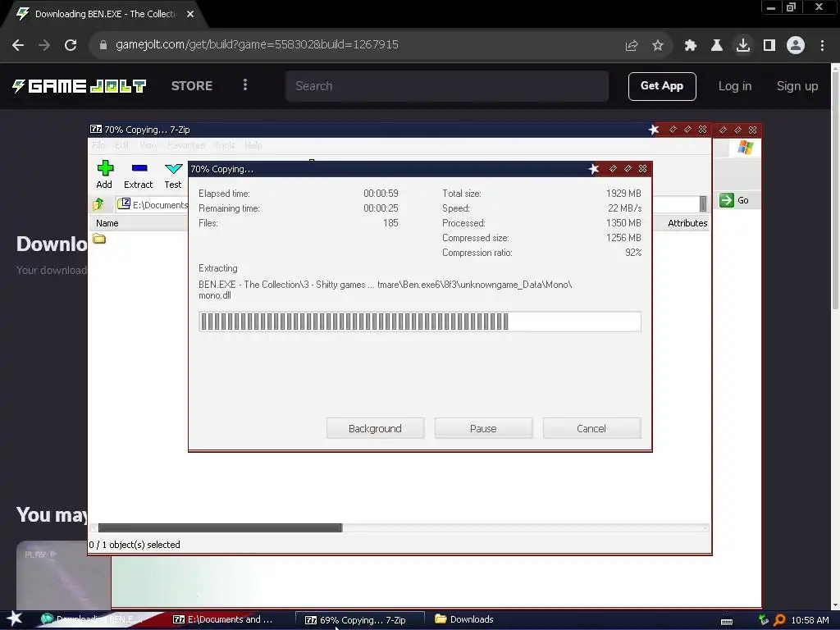Open the Downloads taskbar item
Screen dimensions: 840x630
[464, 619]
